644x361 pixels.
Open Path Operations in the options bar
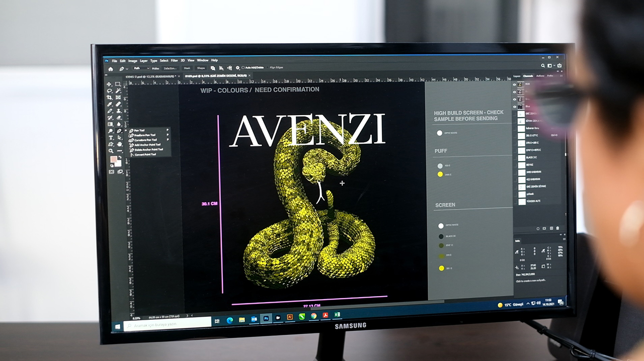[x=213, y=68]
